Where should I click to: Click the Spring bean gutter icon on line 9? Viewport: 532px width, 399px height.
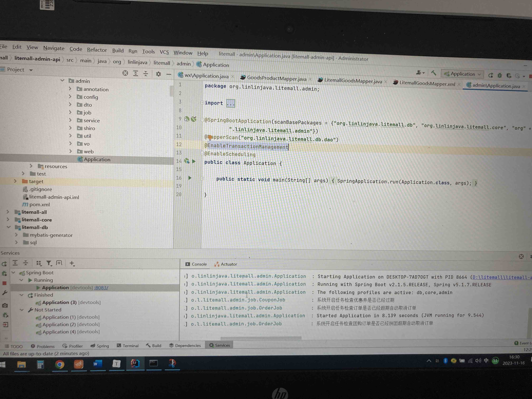click(x=187, y=119)
